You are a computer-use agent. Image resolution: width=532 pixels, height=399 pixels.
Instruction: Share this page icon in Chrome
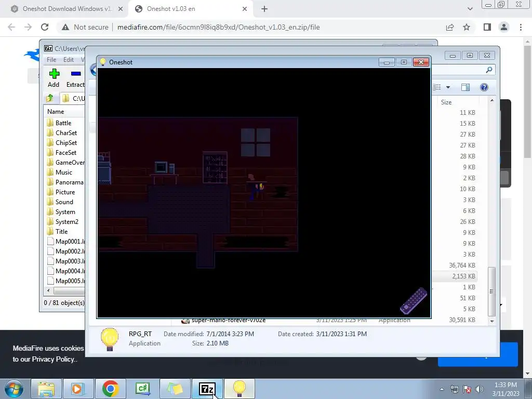coord(450,27)
